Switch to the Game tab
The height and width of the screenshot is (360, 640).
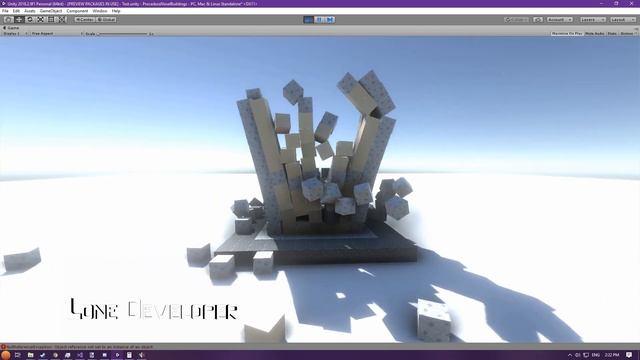pyautogui.click(x=11, y=28)
